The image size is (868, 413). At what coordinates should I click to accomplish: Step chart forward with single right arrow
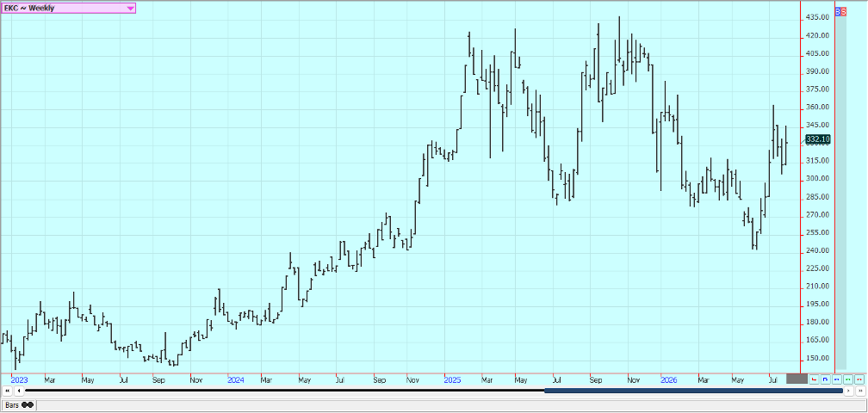[x=849, y=391]
